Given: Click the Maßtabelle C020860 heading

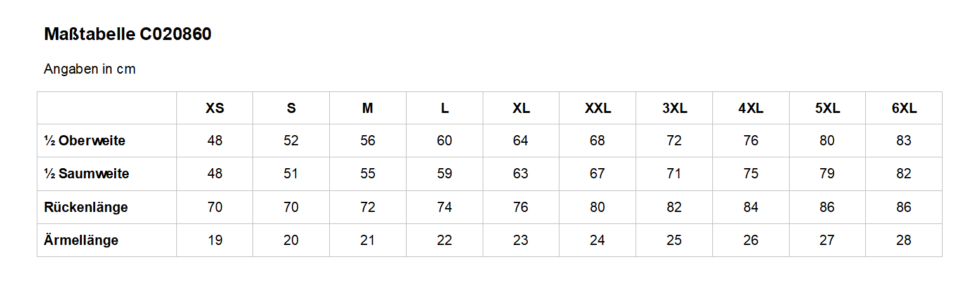Looking at the screenshot, I should coord(127,35).
